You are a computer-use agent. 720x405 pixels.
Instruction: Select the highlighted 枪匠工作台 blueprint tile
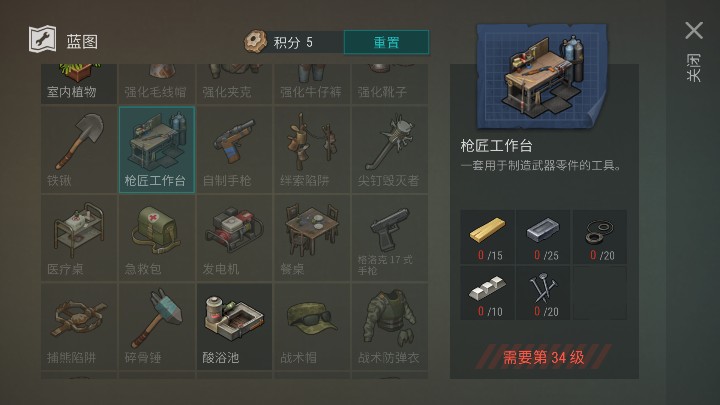157,150
